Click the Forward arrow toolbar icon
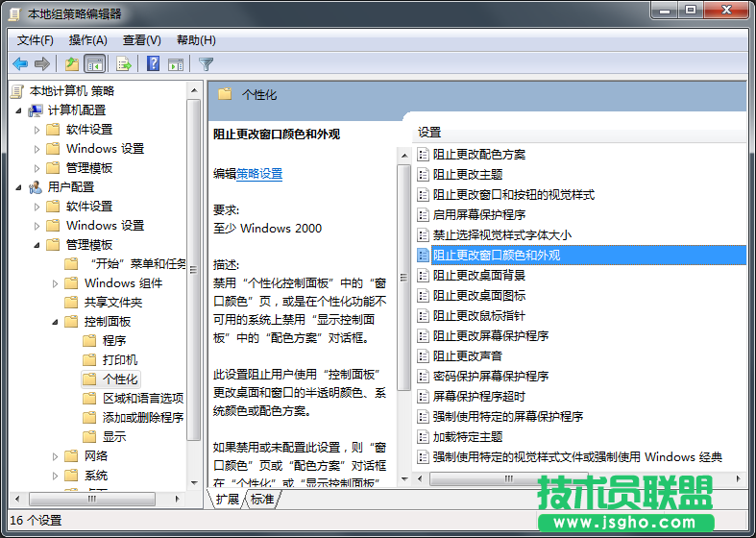 click(42, 64)
